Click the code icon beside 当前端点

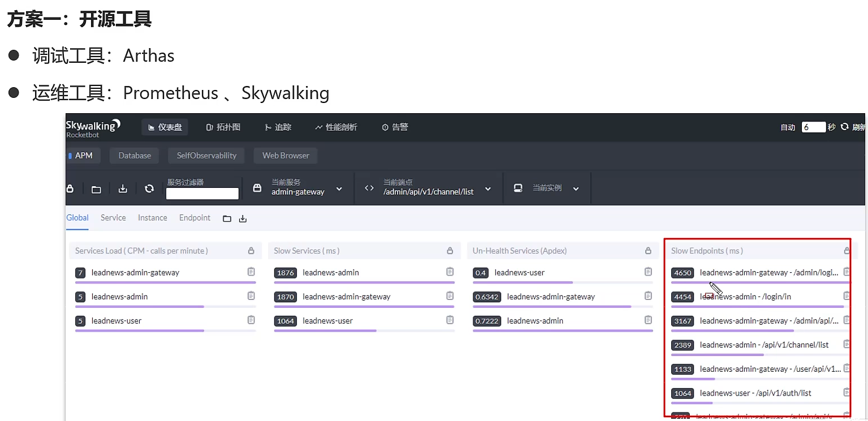coord(369,188)
